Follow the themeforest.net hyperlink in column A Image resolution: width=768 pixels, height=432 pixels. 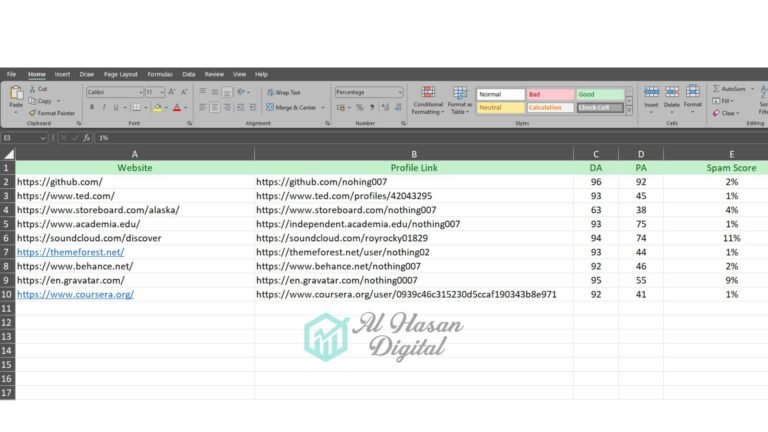click(70, 252)
